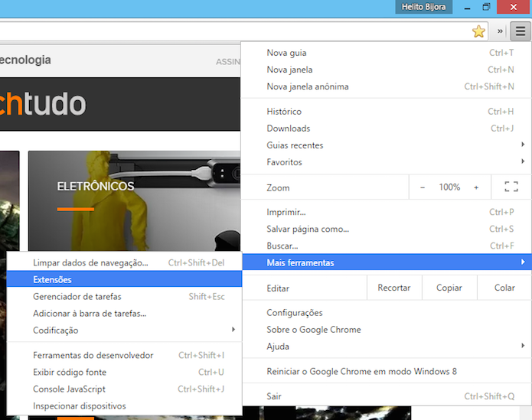This screenshot has height=420, width=532.
Task: Open the Chrome hamburger menu button
Action: point(521,31)
